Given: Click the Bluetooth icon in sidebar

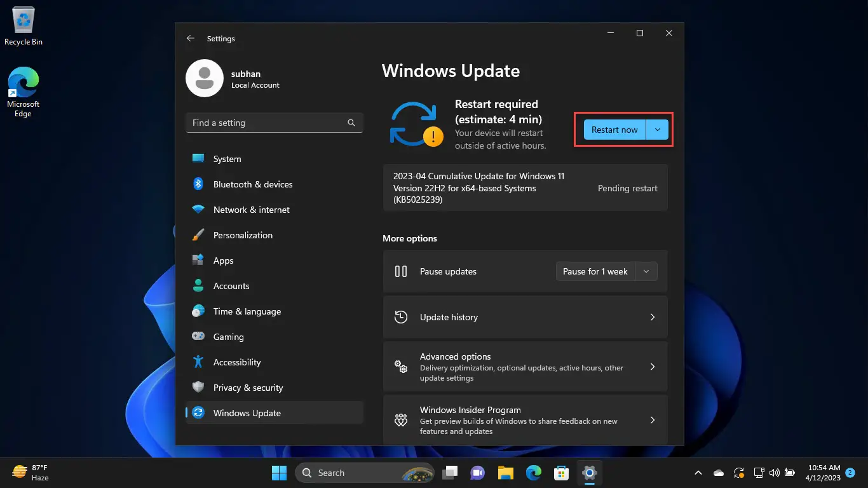Looking at the screenshot, I should (x=198, y=184).
